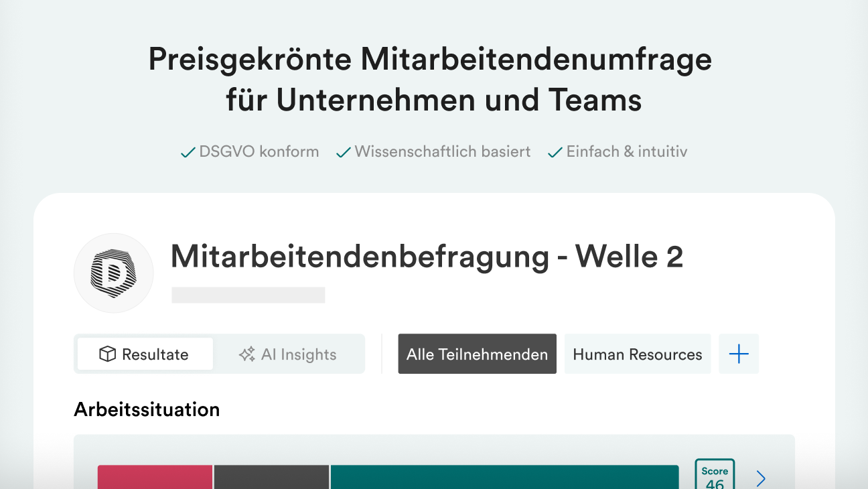Open the AI Insights tab

click(289, 354)
